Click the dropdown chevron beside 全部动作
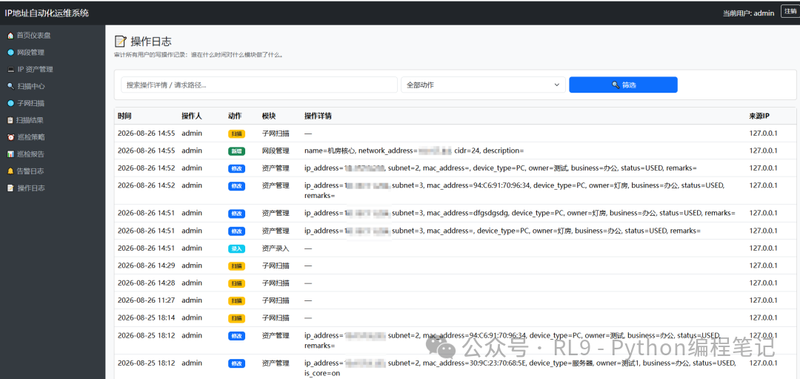800x379 pixels. pyautogui.click(x=557, y=85)
